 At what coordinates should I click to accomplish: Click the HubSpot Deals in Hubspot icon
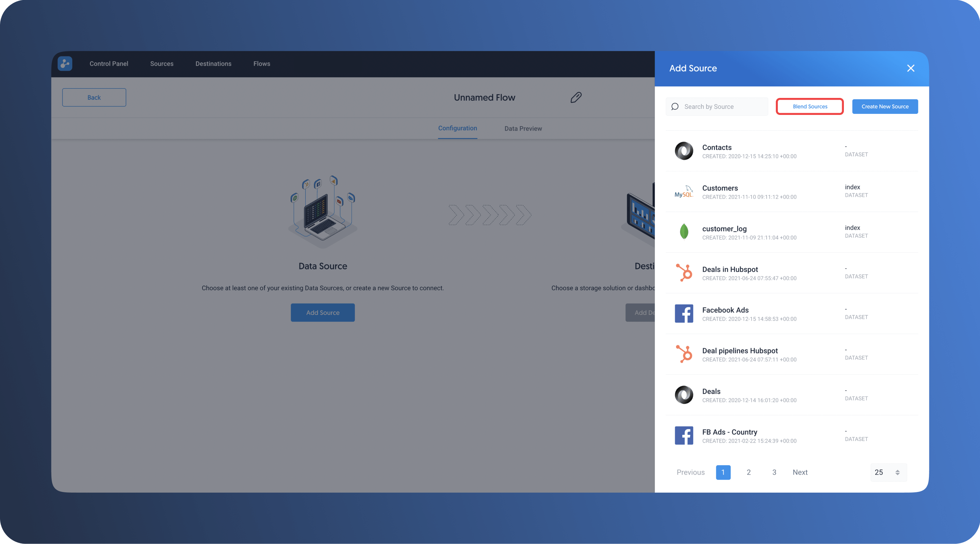tap(684, 273)
